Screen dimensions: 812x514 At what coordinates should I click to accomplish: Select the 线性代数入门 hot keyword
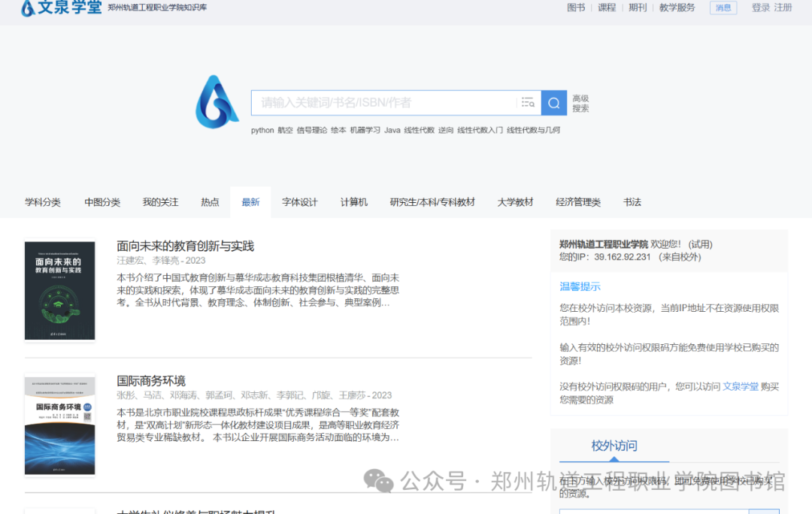point(480,130)
